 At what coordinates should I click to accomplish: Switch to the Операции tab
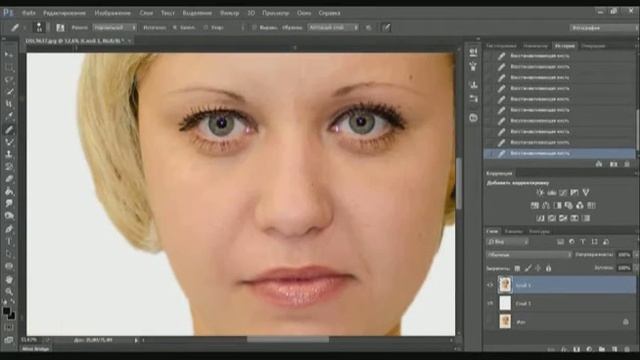click(593, 46)
